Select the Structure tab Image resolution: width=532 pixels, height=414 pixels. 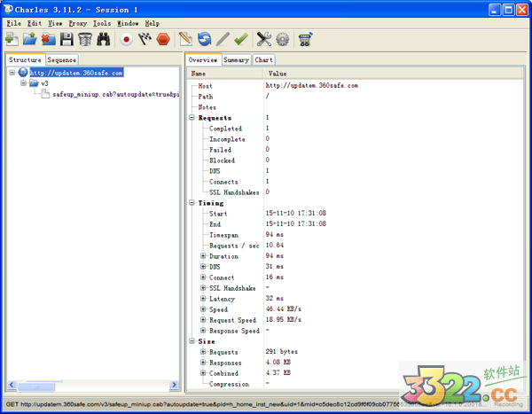click(x=25, y=59)
